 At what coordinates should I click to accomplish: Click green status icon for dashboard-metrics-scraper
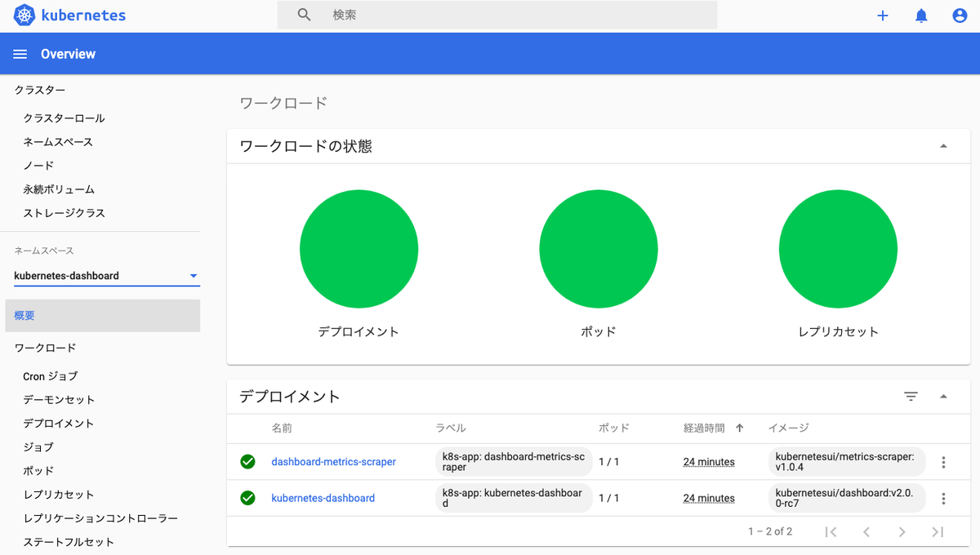point(247,462)
